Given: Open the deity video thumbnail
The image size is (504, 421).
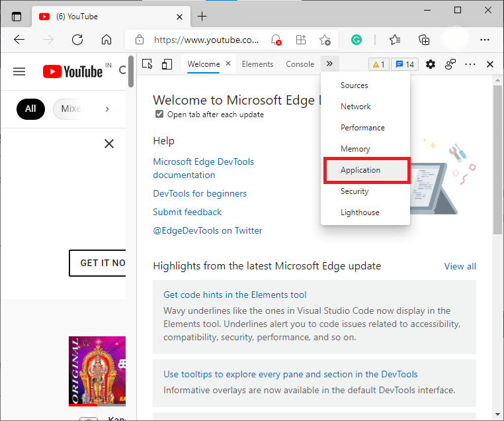Looking at the screenshot, I should tap(97, 371).
